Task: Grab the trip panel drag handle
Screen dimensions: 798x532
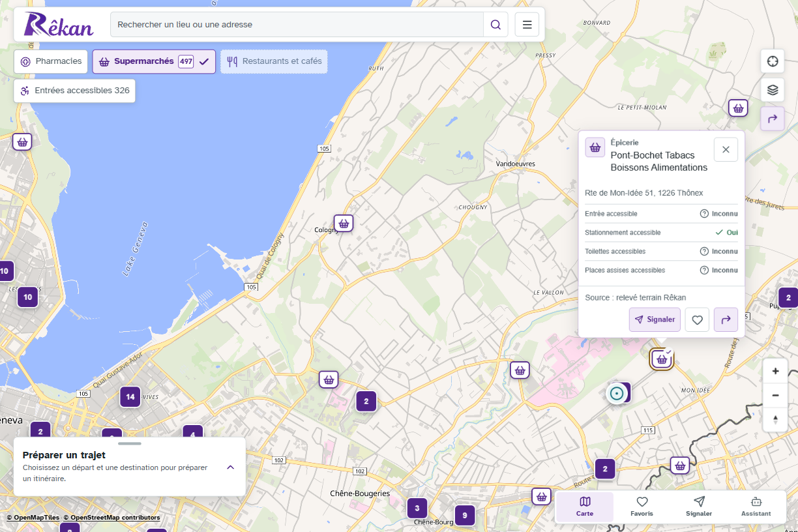Action: tap(130, 443)
